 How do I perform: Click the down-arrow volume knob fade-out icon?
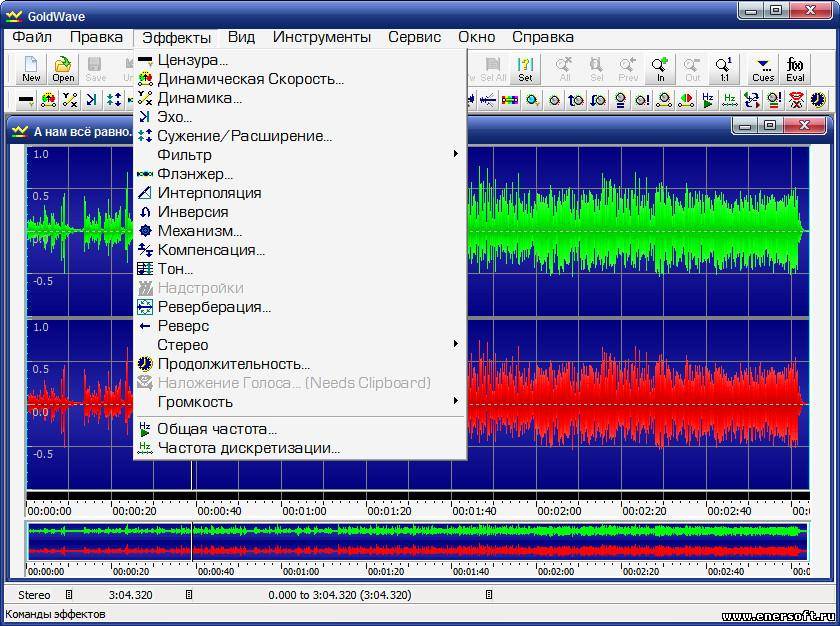(598, 100)
